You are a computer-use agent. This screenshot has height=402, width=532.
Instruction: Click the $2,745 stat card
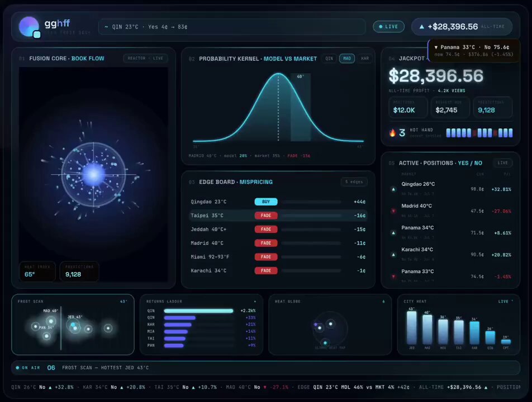point(450,107)
